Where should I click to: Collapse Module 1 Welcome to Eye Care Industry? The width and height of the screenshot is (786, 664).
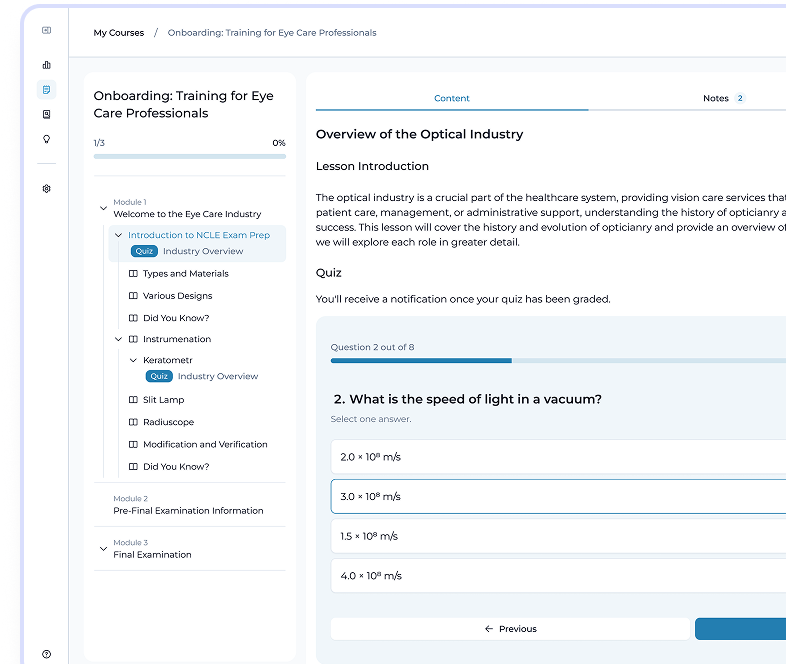click(103, 208)
